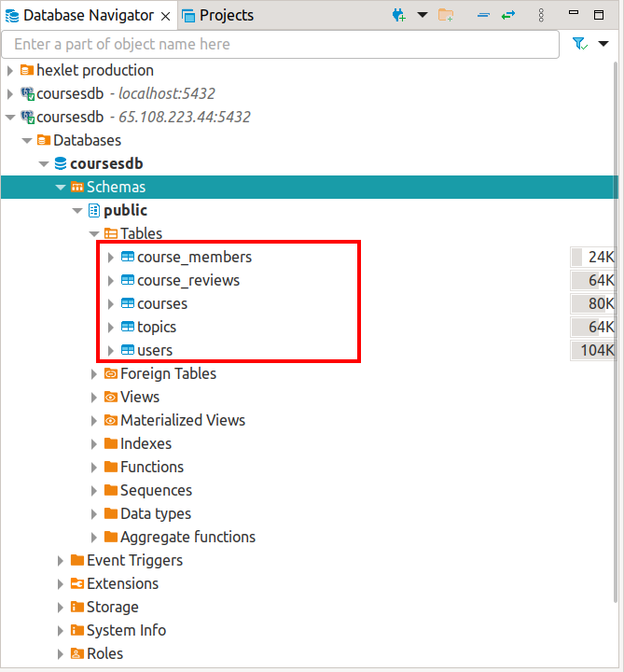The image size is (624, 672).
Task: Click the New Connection plug icon
Action: [x=400, y=15]
